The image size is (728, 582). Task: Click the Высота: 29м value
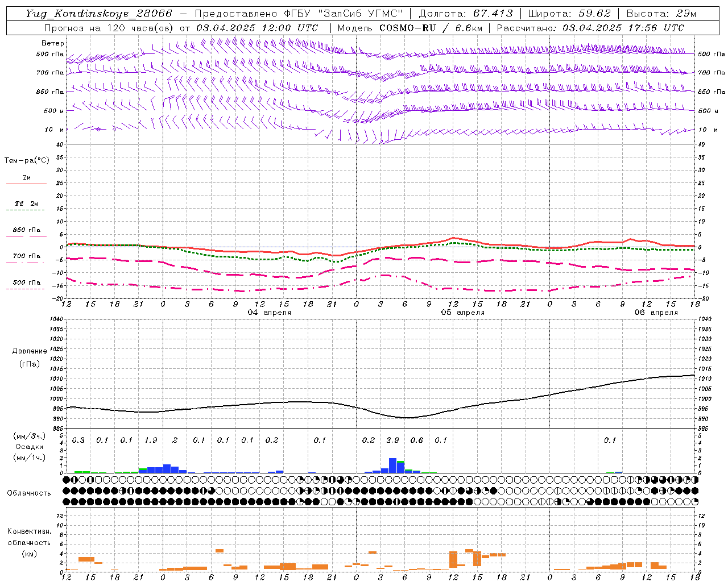tap(661, 14)
